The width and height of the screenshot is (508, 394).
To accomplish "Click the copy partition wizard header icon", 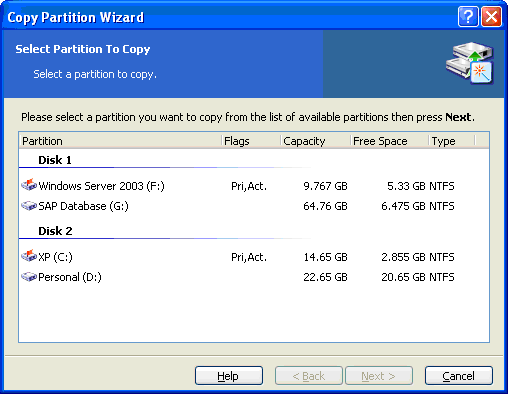I will 470,63.
